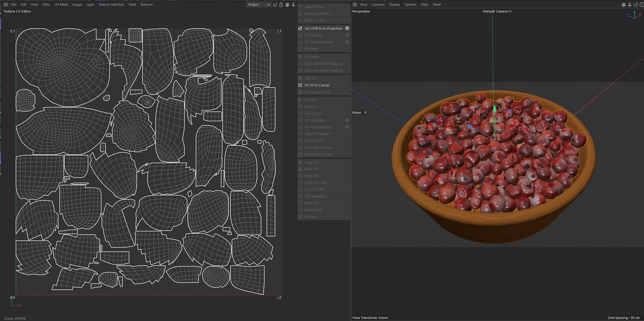644x321 pixels.
Task: Open UV Rectangularize settings gear
Action: point(347,127)
